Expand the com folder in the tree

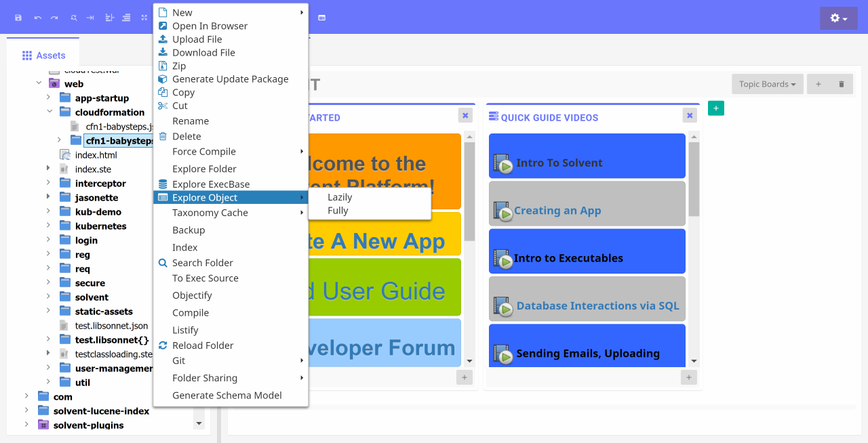26,396
